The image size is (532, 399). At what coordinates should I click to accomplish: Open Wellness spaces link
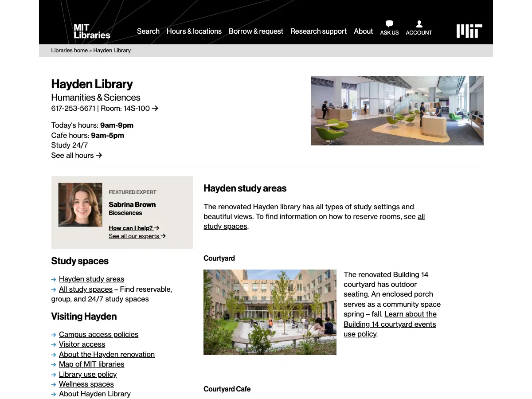point(86,384)
